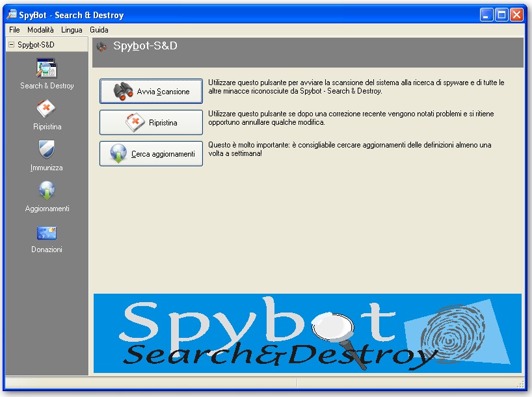Click the Immunizza sidebar label text

[46, 168]
